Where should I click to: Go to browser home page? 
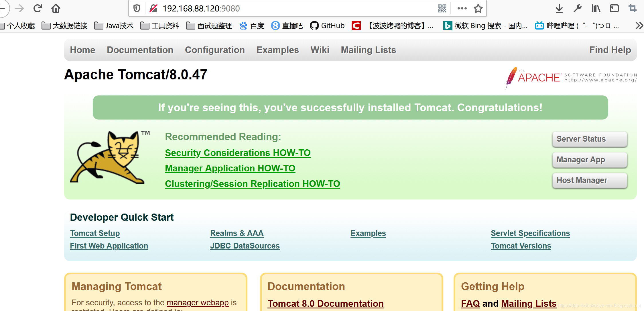(56, 9)
